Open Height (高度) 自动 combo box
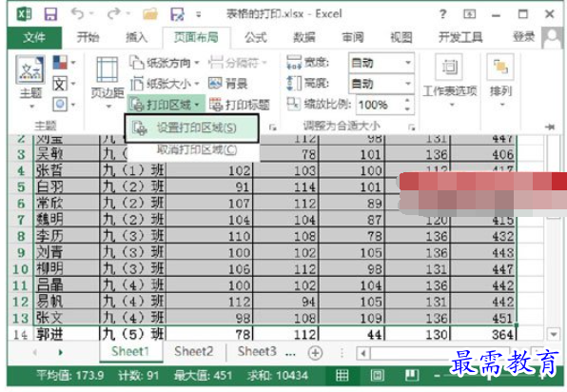The width and height of the screenshot is (567, 392). [x=381, y=84]
